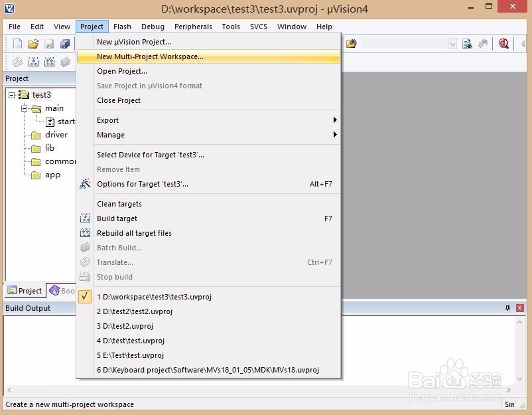This screenshot has width=532, height=415.
Task: Choose Build target menu entry
Action: point(208,218)
